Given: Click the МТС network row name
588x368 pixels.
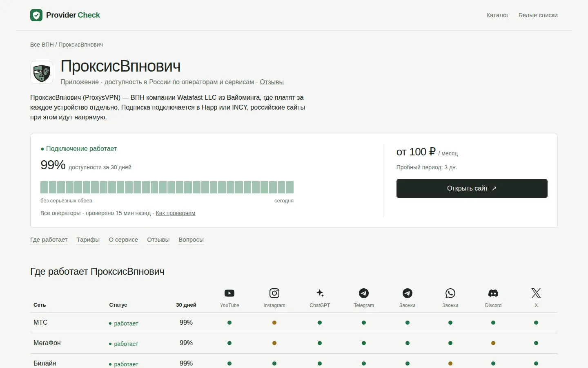Looking at the screenshot, I should tap(40, 323).
